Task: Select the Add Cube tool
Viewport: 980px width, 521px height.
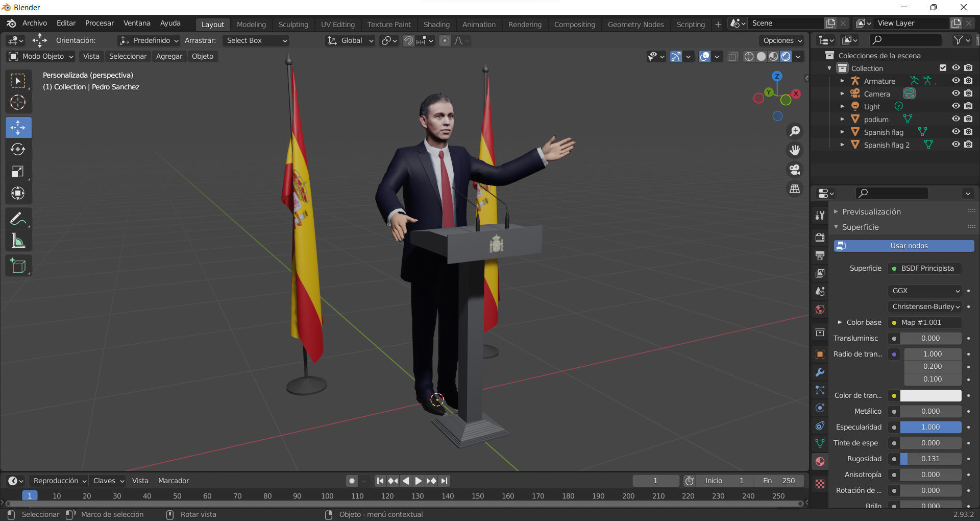Action: click(x=18, y=266)
